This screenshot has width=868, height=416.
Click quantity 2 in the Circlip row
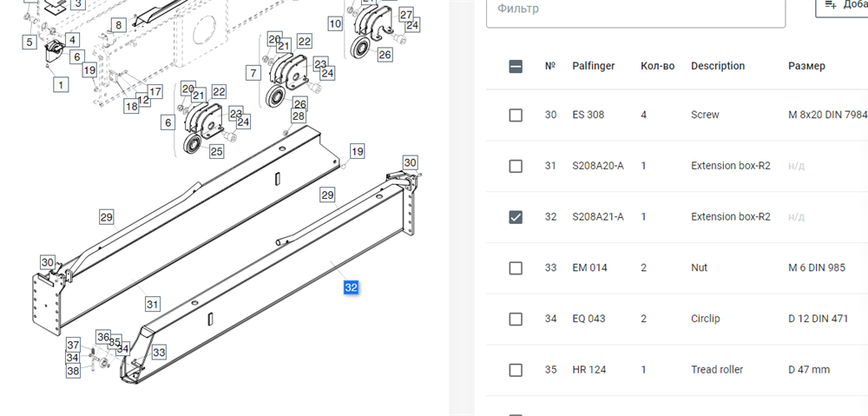(643, 319)
